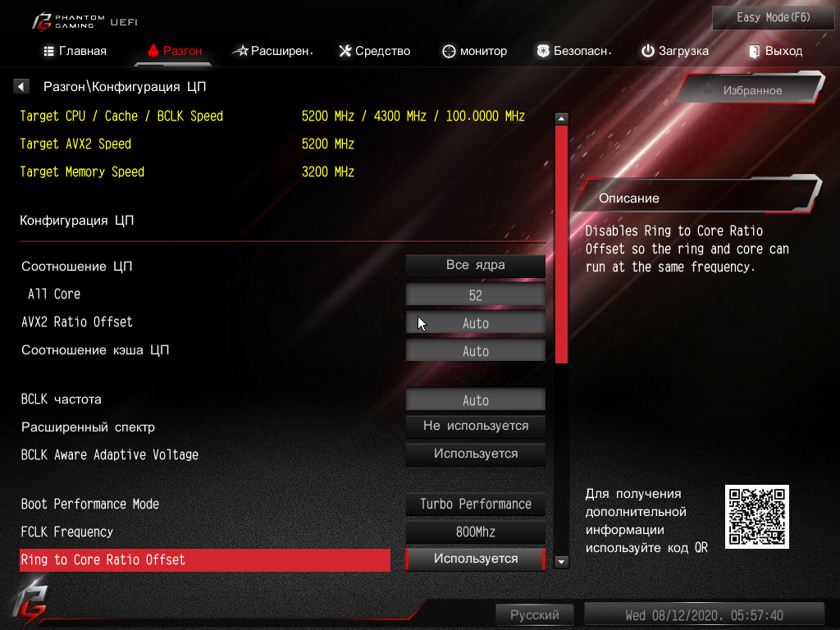
Task: Edit AVX2 Ratio Offset Auto field
Action: coord(476,322)
